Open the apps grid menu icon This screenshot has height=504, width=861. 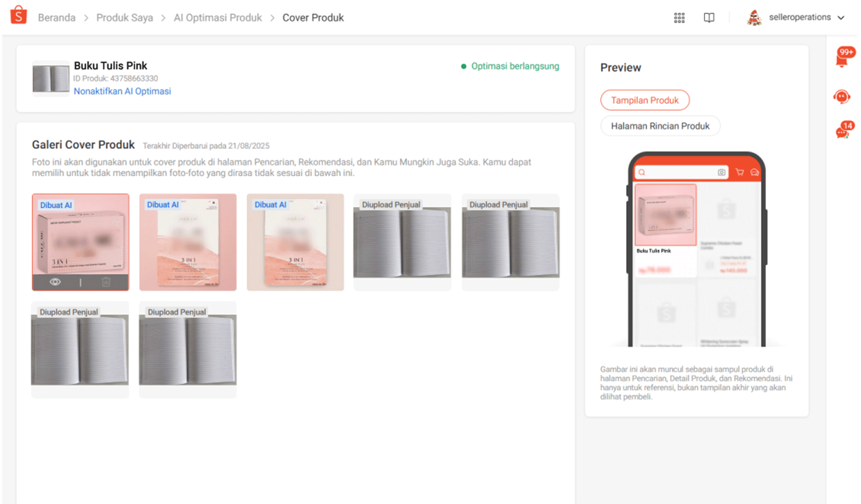coord(679,18)
